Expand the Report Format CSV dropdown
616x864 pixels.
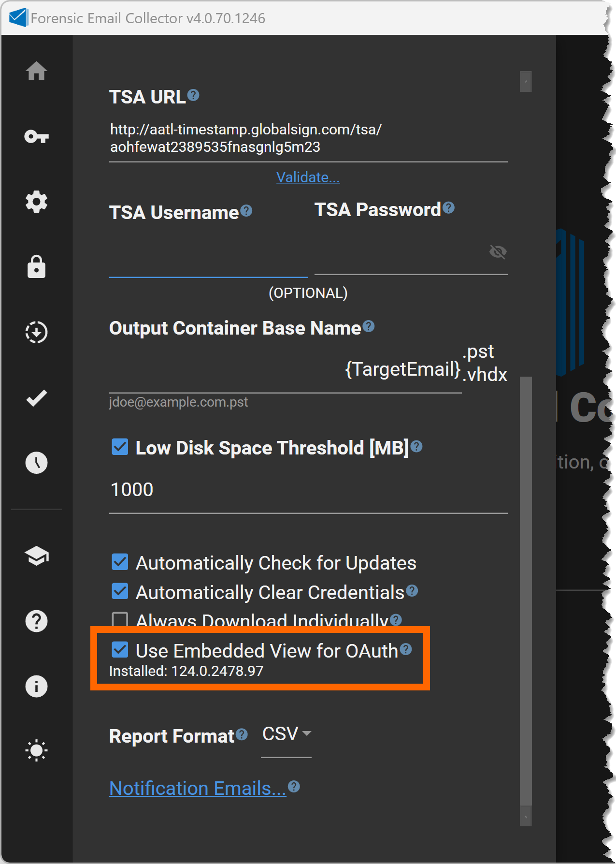click(286, 734)
